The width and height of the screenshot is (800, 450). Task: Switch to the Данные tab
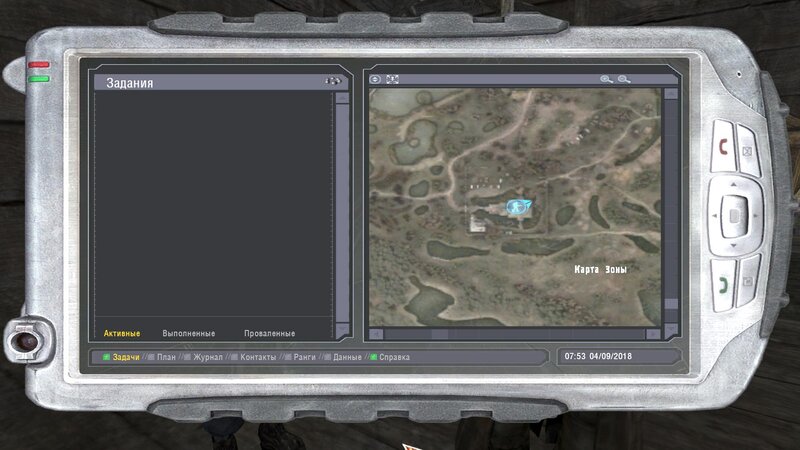[x=347, y=357]
